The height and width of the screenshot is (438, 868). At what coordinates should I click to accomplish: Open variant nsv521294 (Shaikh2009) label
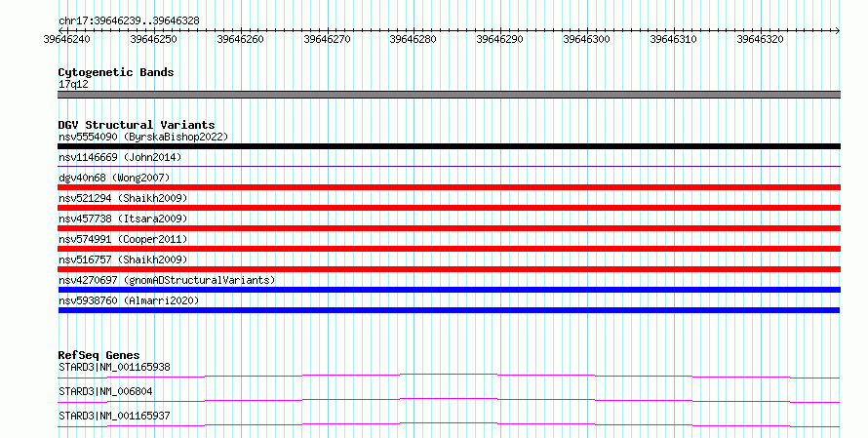tap(123, 198)
